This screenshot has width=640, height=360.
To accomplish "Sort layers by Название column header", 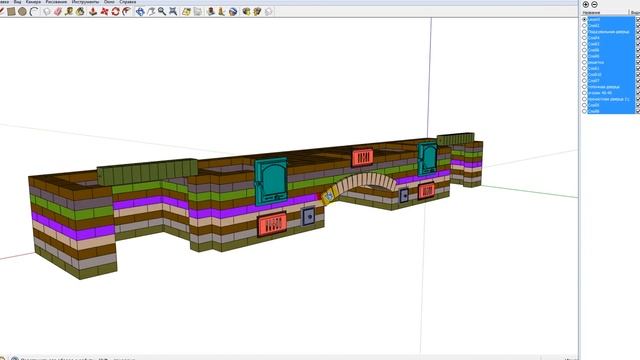I will [591, 13].
